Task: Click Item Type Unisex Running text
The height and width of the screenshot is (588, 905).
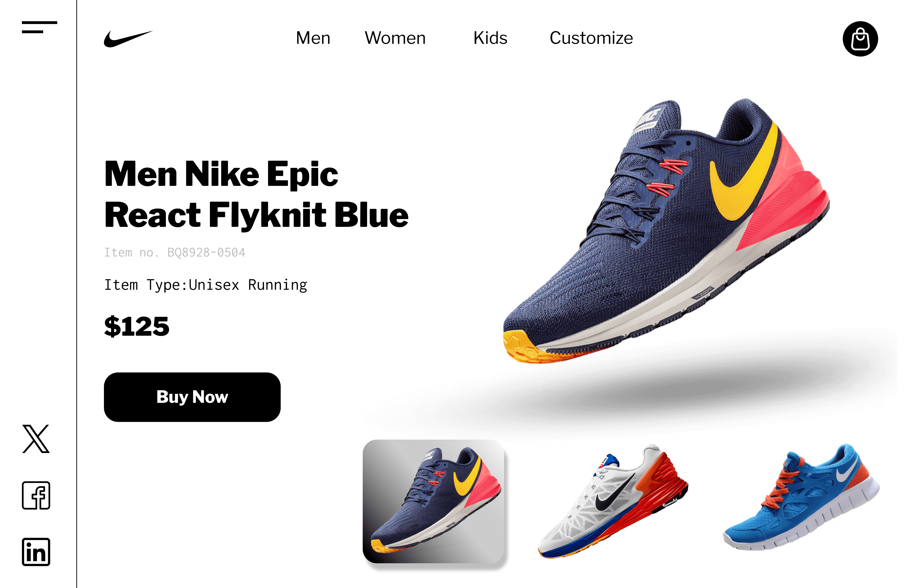Action: pyautogui.click(x=206, y=285)
